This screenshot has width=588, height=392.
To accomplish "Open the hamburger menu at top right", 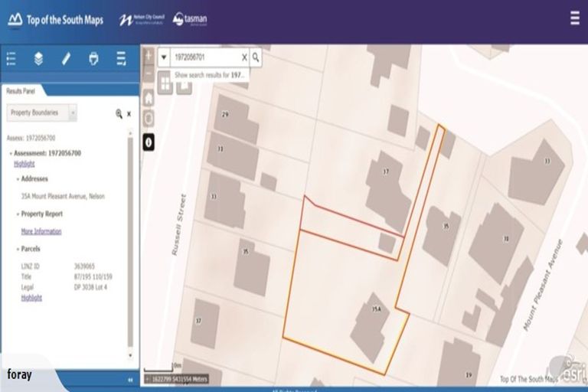I will point(574,18).
